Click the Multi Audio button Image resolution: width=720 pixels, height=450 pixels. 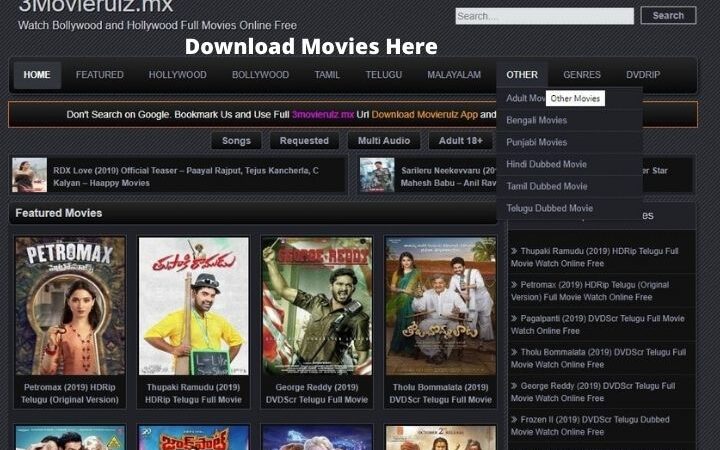click(384, 141)
